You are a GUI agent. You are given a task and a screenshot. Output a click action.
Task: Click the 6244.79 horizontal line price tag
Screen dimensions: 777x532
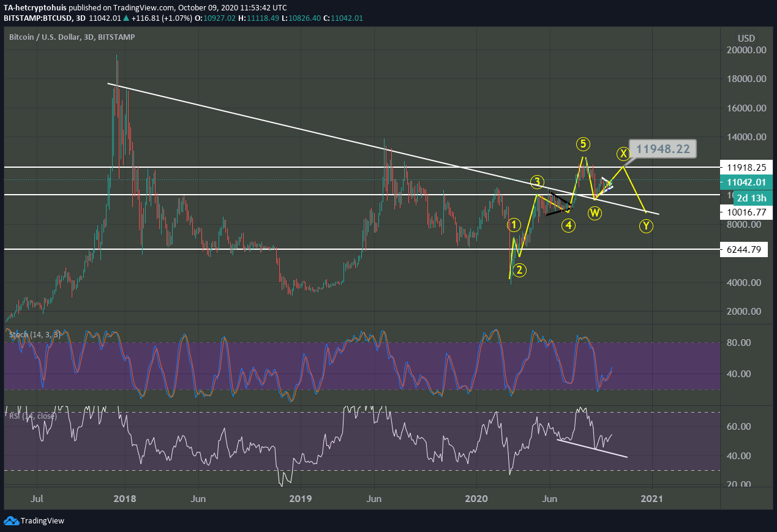[743, 249]
